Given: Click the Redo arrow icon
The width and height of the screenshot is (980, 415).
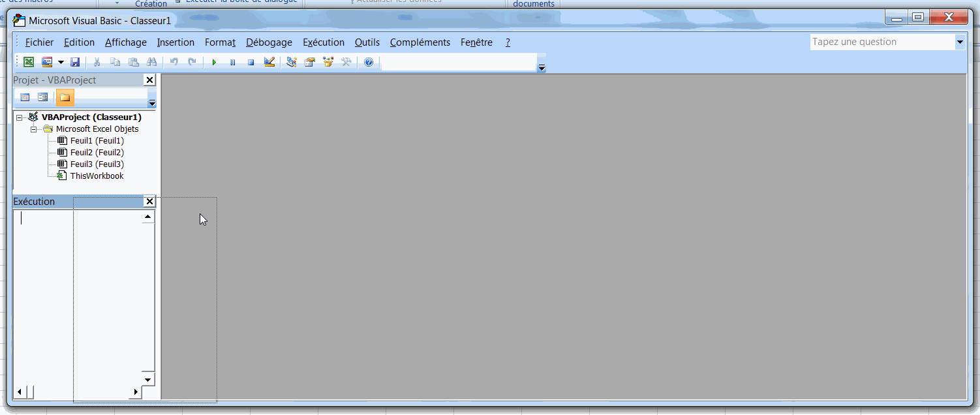Looking at the screenshot, I should pos(192,63).
